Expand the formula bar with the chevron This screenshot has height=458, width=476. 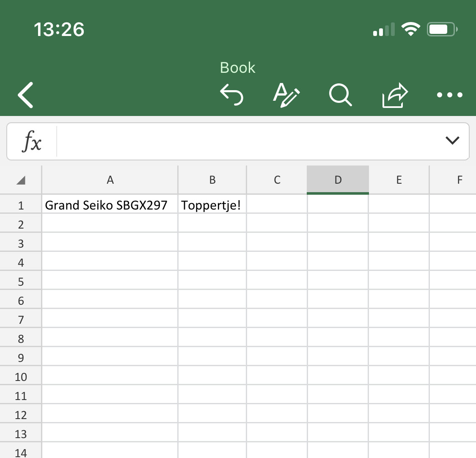452,140
